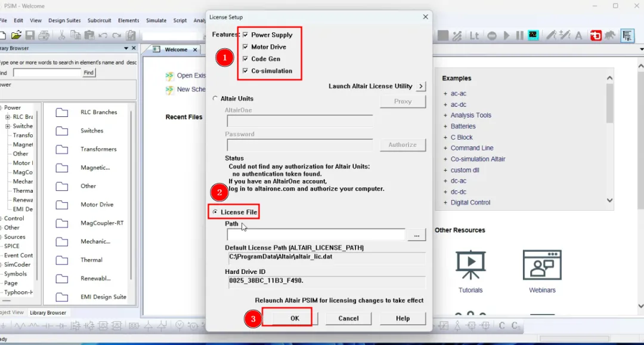
Task: Click the Library Browser Find search field
Action: point(47,73)
